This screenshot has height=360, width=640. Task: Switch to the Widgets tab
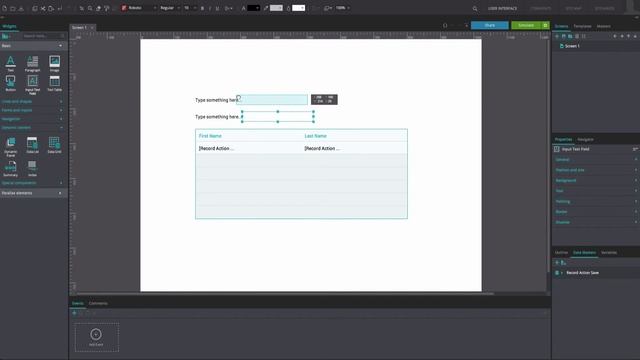[9, 27]
